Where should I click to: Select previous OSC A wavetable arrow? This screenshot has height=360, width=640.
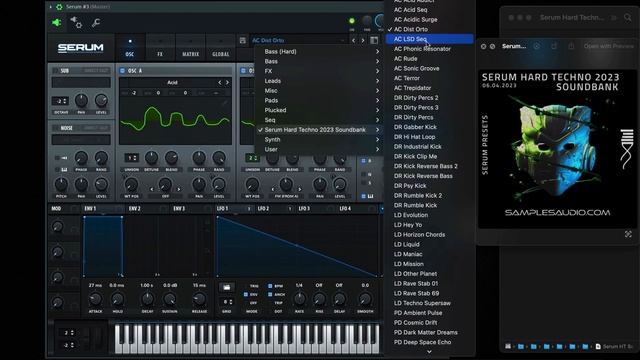tap(220, 82)
